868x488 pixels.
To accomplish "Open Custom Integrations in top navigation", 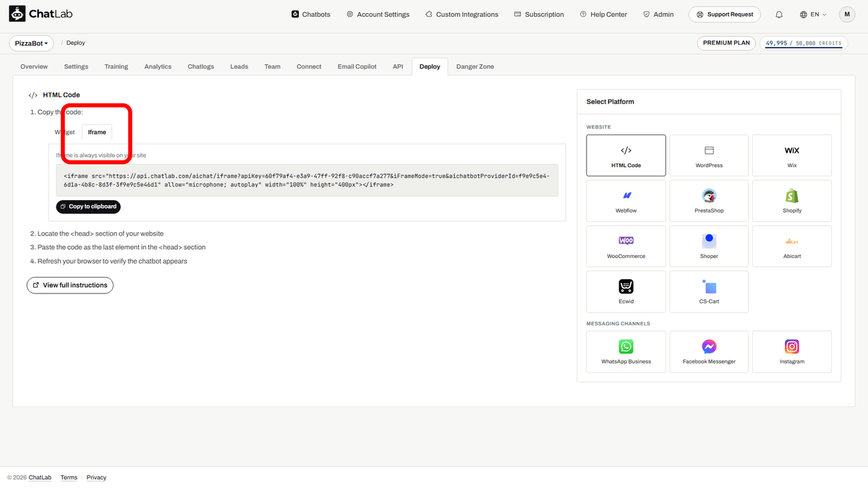I will pyautogui.click(x=462, y=14).
